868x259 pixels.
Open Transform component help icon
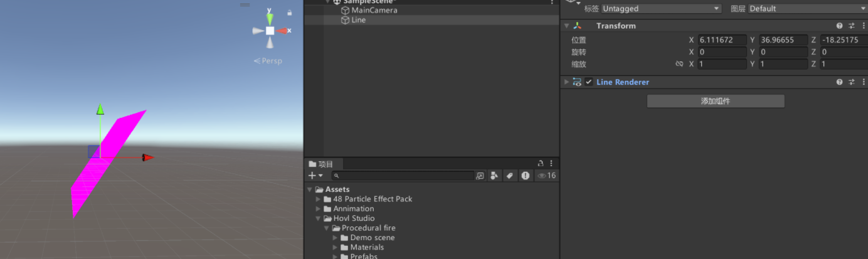click(x=840, y=26)
